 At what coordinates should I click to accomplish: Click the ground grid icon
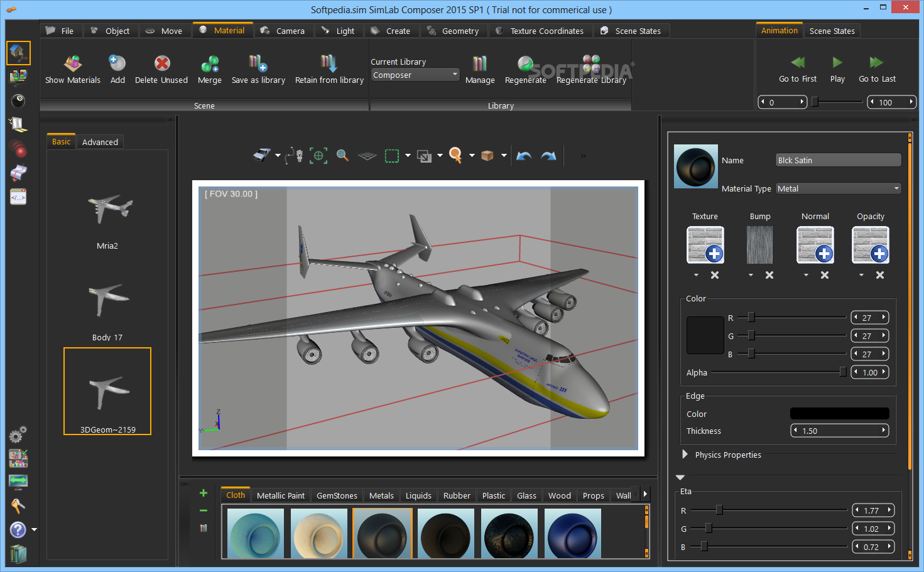(367, 156)
